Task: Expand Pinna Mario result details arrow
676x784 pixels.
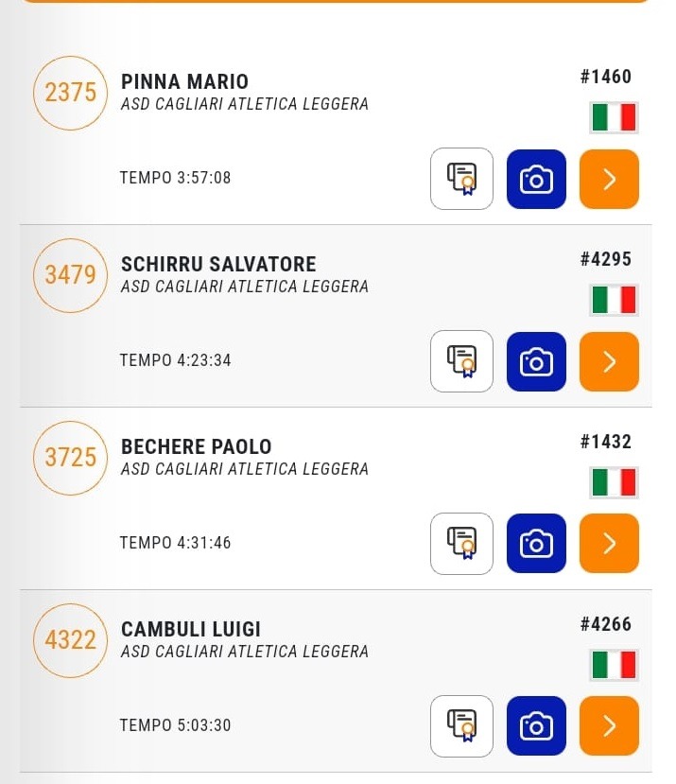Action: click(x=609, y=179)
